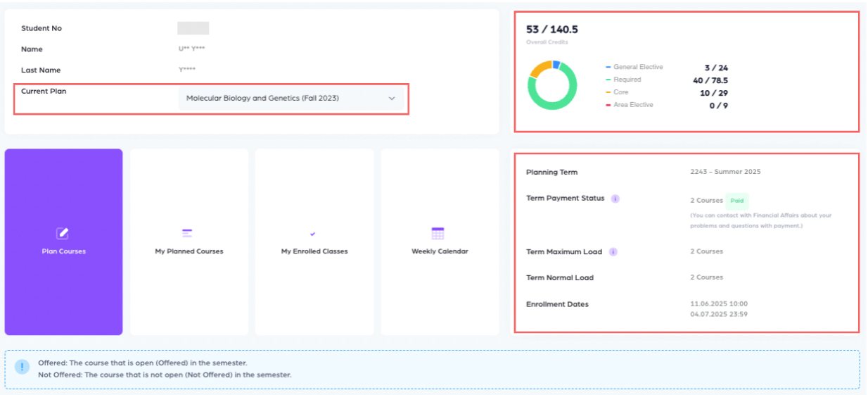
Task: Click the green Paid status badge
Action: (x=737, y=201)
